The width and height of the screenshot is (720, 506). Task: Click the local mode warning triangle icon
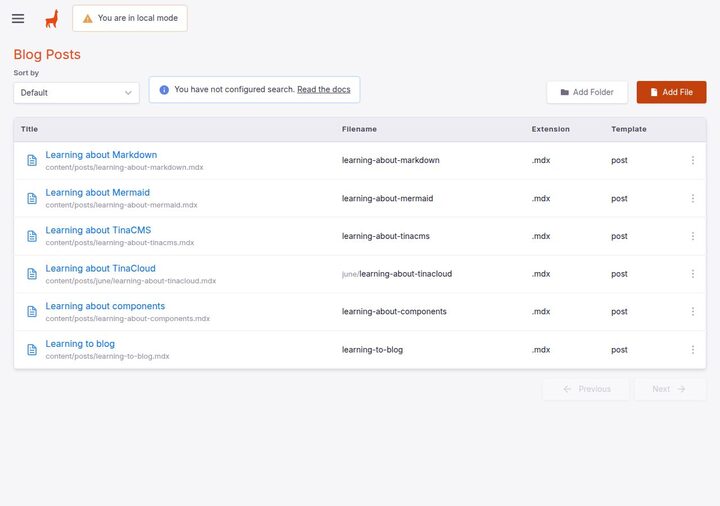pyautogui.click(x=87, y=18)
